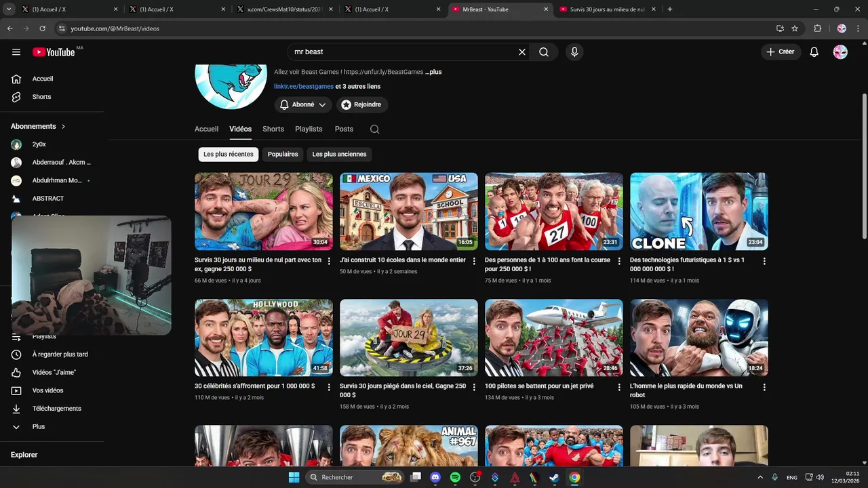Open the linktr.ee/beastgames link
This screenshot has height=488, width=868.
[304, 87]
